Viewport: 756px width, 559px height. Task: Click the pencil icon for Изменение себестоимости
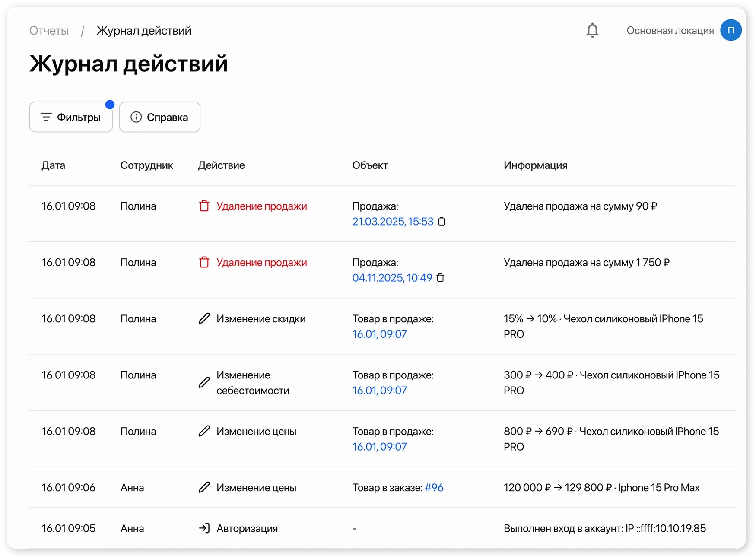[204, 382]
